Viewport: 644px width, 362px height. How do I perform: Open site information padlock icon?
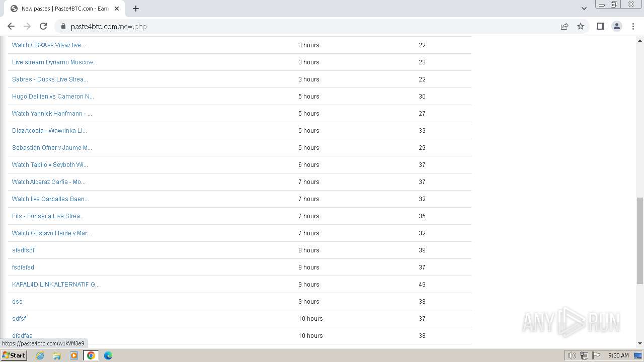[63, 27]
